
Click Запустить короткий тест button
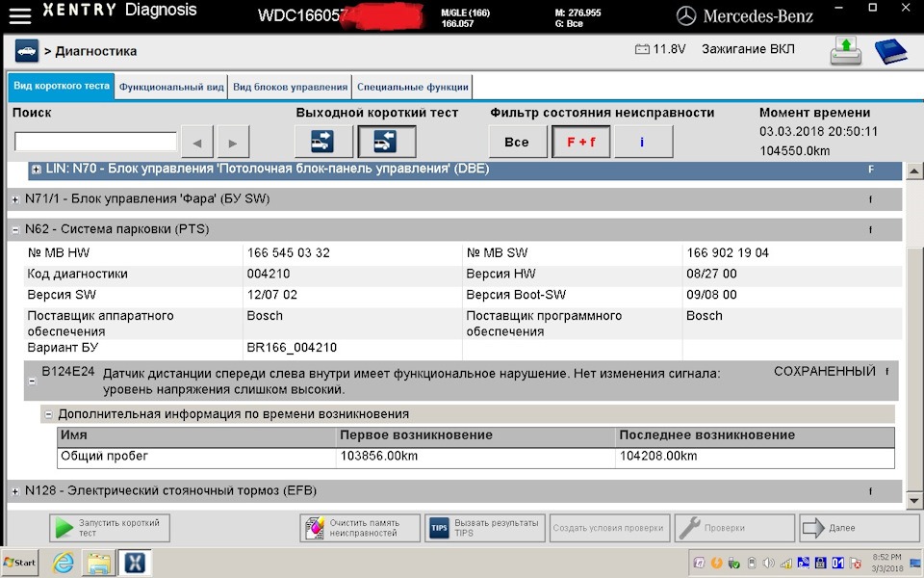tap(110, 528)
